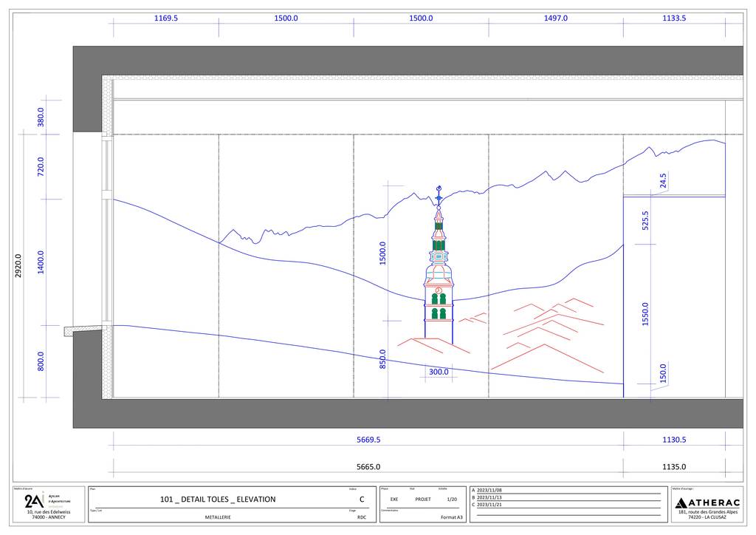This screenshot has height=535, width=756.
Task: Select the 300.0 tower width dimension
Action: pyautogui.click(x=439, y=372)
